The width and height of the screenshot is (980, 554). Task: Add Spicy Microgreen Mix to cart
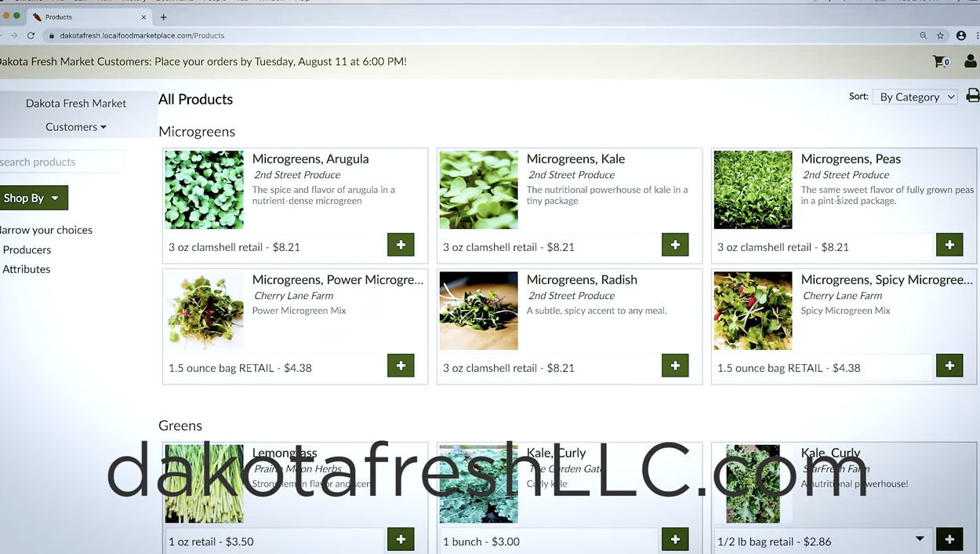tap(949, 366)
